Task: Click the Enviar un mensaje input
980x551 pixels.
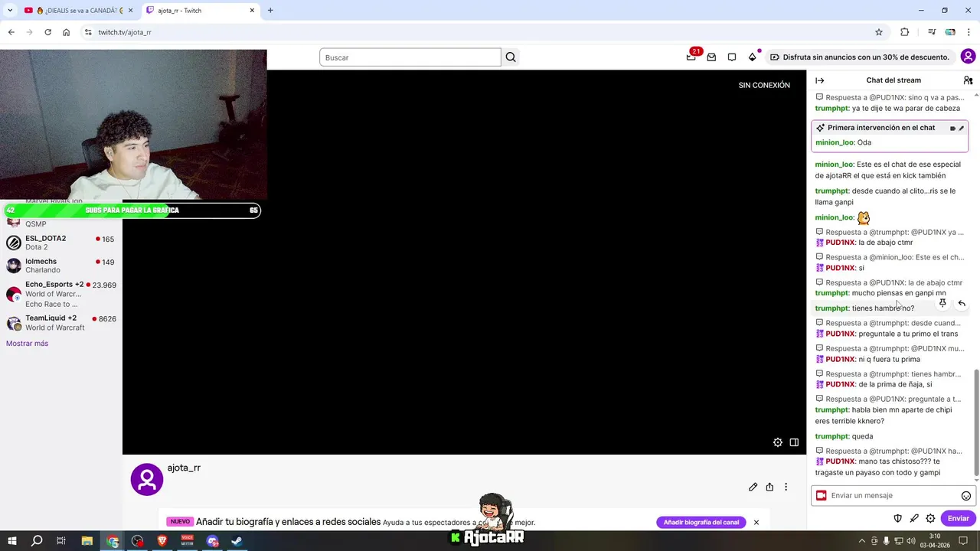Action: 893,496
